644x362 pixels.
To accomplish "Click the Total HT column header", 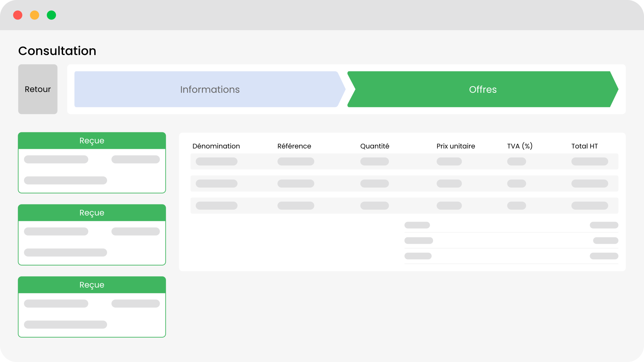I will (584, 146).
